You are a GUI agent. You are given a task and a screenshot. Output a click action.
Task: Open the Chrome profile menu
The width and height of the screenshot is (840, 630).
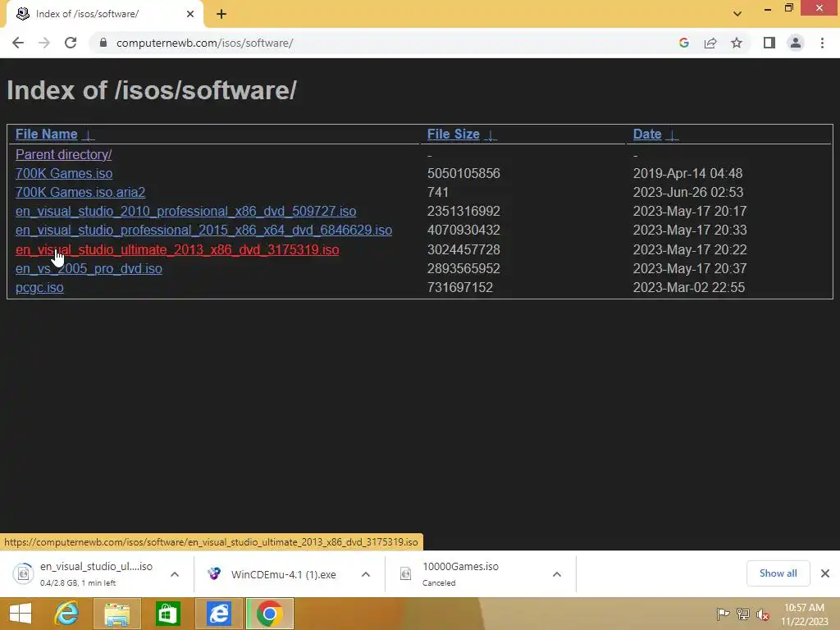796,43
